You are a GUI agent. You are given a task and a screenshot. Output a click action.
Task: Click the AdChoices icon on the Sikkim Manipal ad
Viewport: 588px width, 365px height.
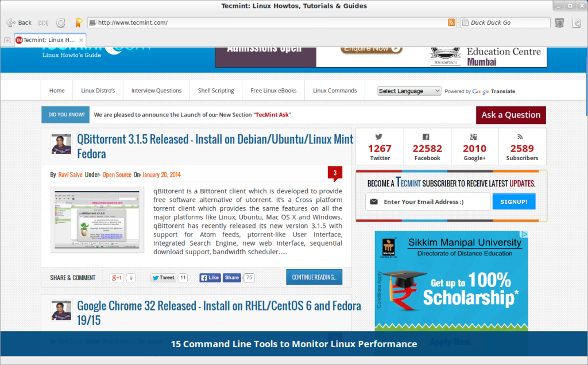(x=524, y=234)
